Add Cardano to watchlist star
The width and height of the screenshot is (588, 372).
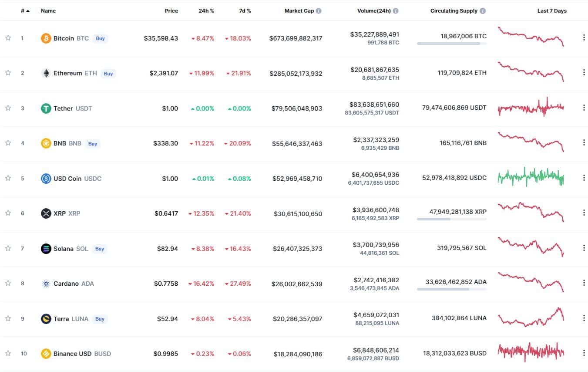pos(8,283)
